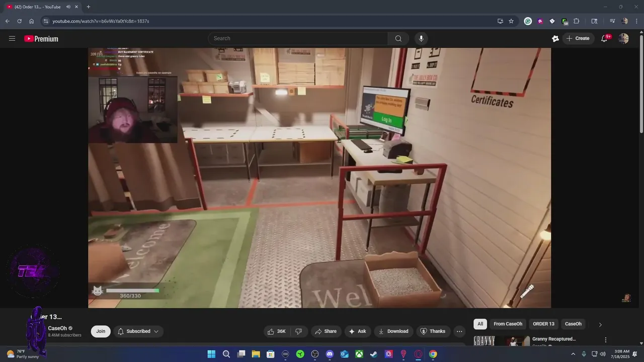Show hidden system tray icons
Screen dimensions: 644x362
click(x=573, y=354)
